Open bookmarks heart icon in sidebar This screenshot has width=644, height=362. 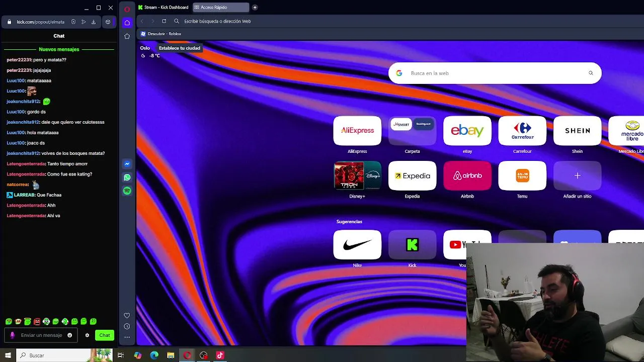pyautogui.click(x=127, y=316)
